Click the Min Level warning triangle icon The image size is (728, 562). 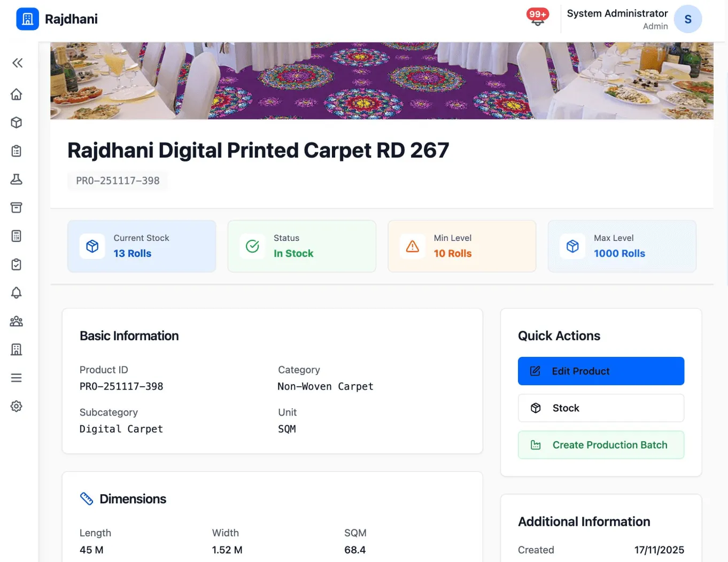coord(413,246)
